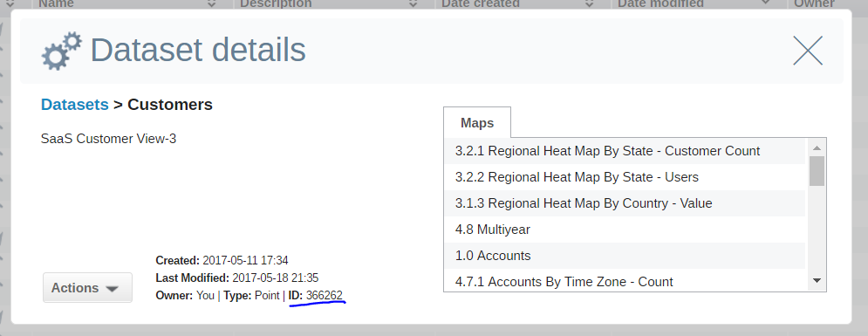Open map 4.7.1 Accounts By Time Zone - Count
This screenshot has height=336, width=868.
pyautogui.click(x=625, y=281)
